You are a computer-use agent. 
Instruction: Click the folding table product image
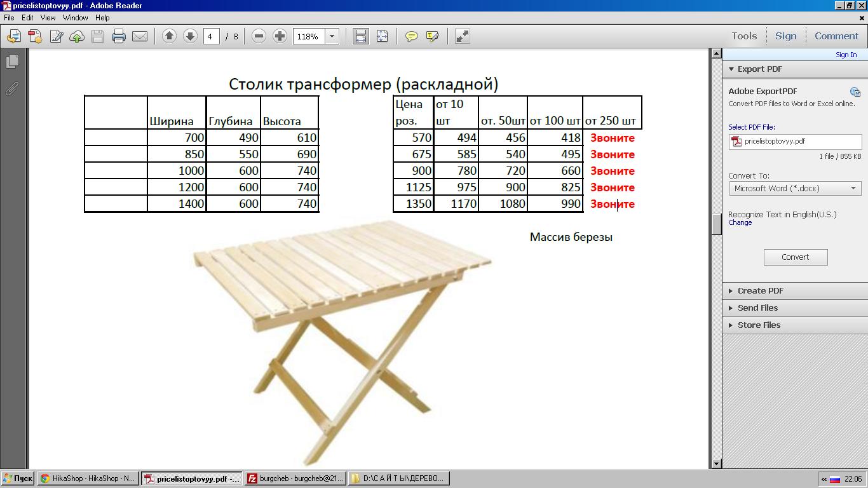(342, 342)
